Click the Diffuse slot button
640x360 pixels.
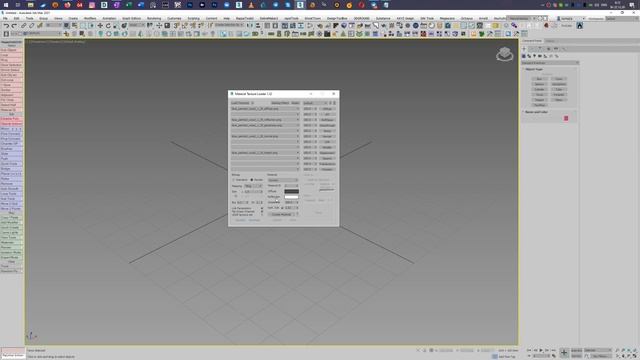(x=327, y=109)
